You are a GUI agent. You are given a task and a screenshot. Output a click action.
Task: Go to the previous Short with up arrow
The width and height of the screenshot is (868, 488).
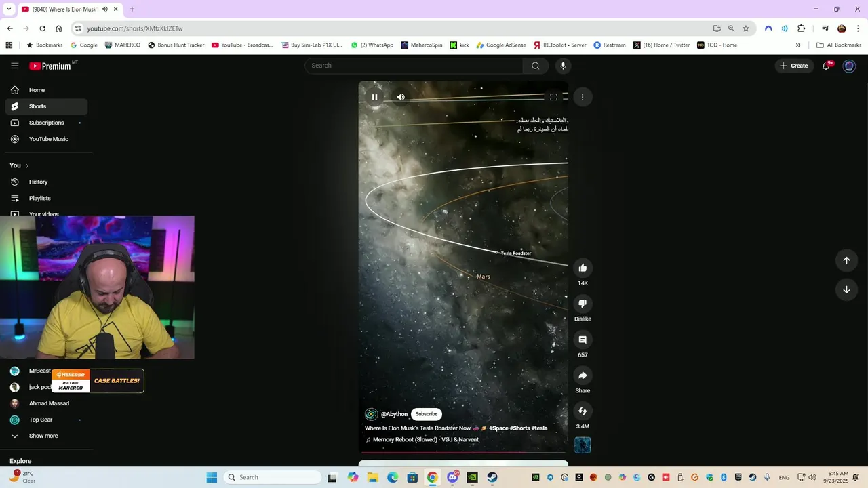[x=846, y=260]
